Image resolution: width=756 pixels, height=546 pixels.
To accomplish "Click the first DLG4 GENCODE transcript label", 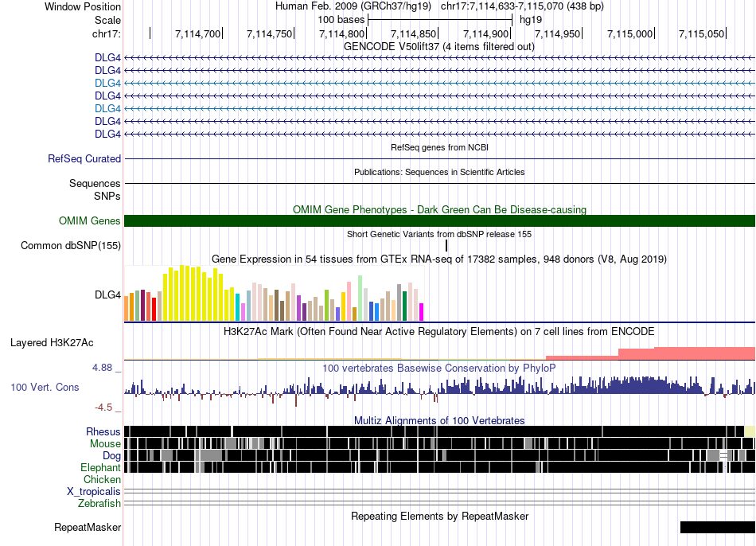I will (x=107, y=58).
